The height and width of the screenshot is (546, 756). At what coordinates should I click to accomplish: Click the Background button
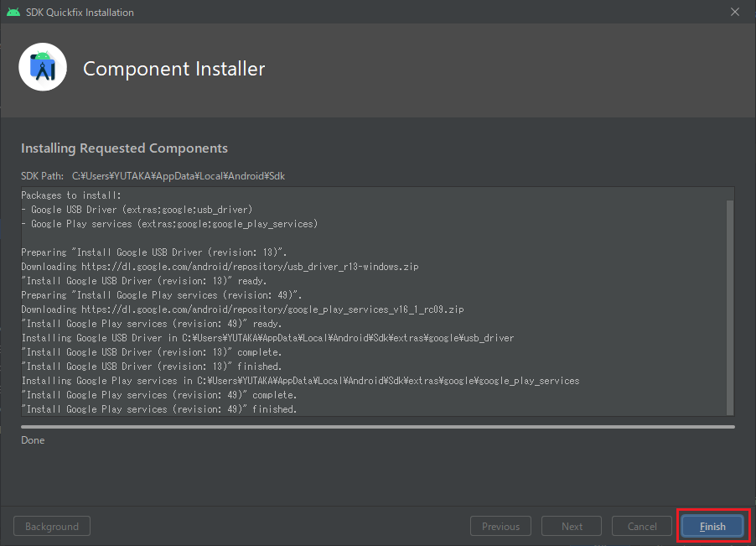pos(52,526)
